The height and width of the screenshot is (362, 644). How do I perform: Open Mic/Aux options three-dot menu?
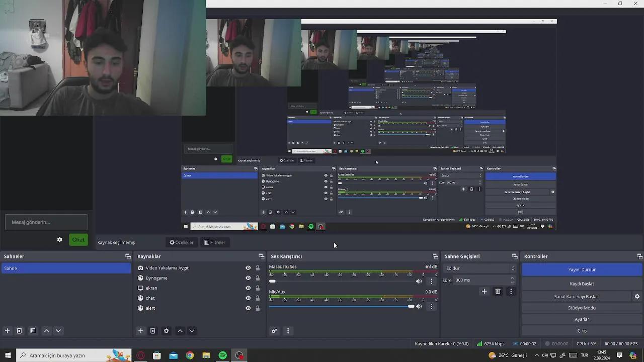[x=431, y=306]
